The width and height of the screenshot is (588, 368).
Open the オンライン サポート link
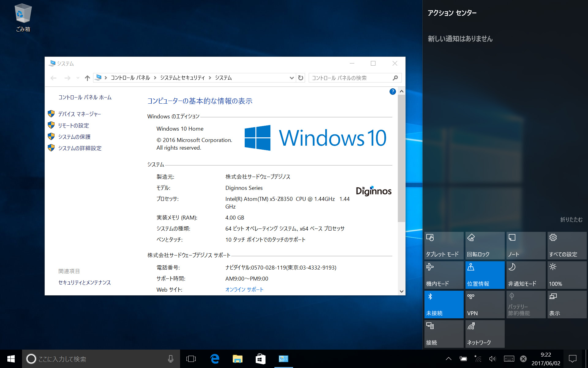tap(244, 289)
